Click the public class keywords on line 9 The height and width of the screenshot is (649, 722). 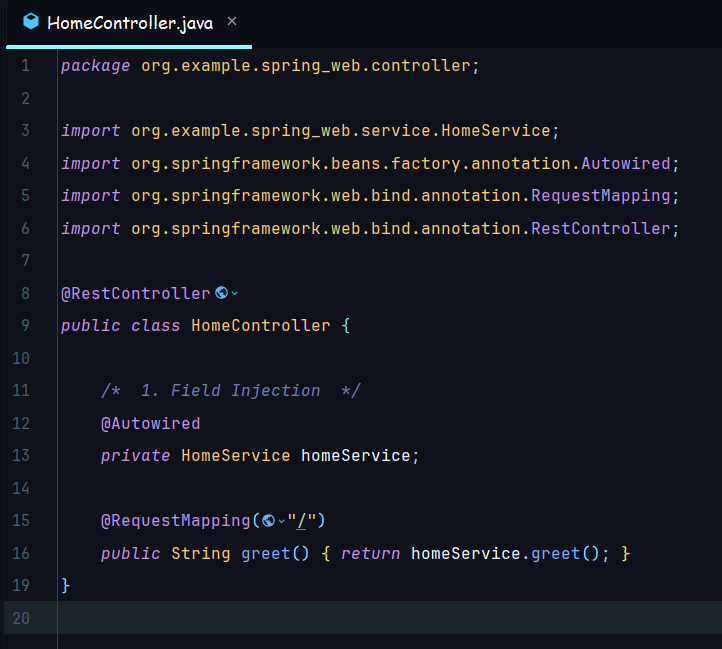120,325
